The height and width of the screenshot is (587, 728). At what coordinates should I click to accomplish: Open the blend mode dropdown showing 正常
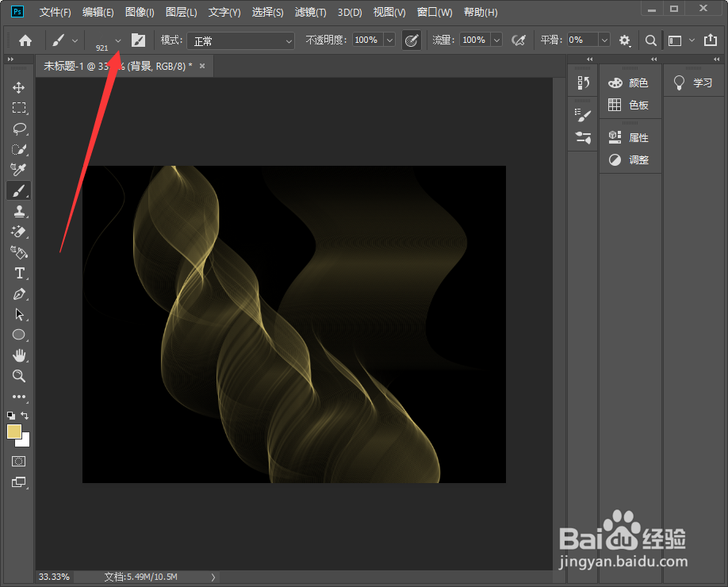(x=240, y=41)
